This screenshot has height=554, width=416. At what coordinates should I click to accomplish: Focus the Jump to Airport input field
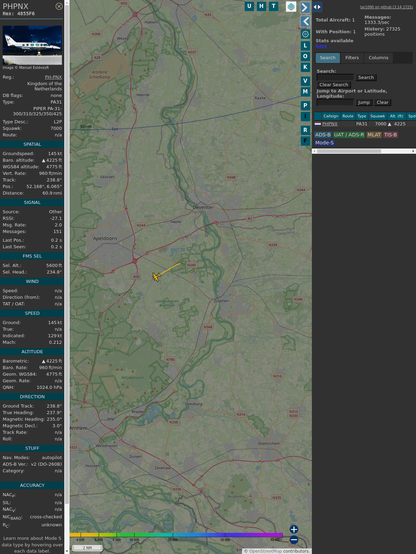pyautogui.click(x=335, y=102)
